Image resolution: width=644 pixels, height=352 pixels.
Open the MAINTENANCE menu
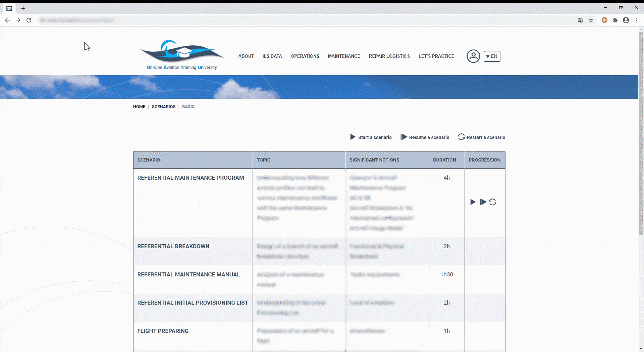(344, 56)
